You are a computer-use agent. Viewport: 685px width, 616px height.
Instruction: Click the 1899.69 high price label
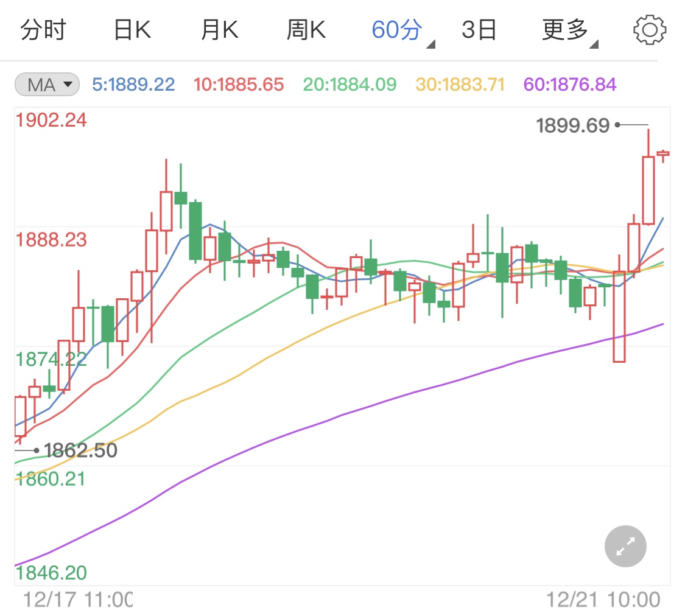[572, 126]
